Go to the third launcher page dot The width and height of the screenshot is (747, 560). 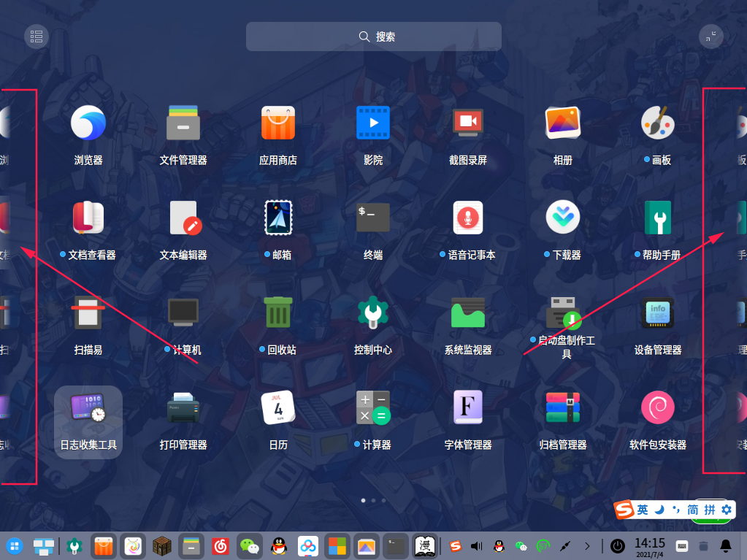pos(383,500)
